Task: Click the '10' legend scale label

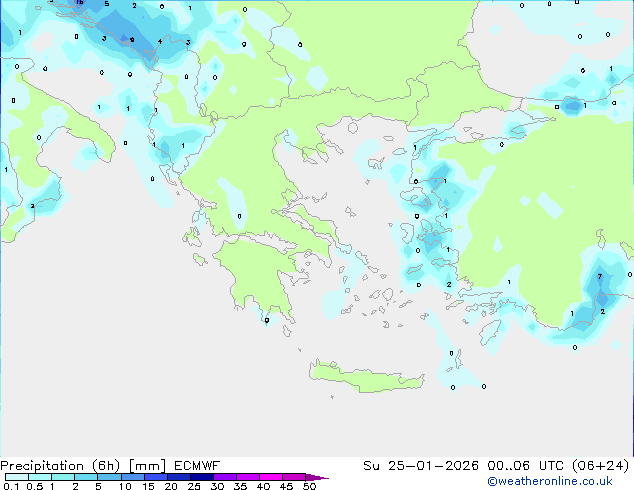Action: (x=125, y=486)
